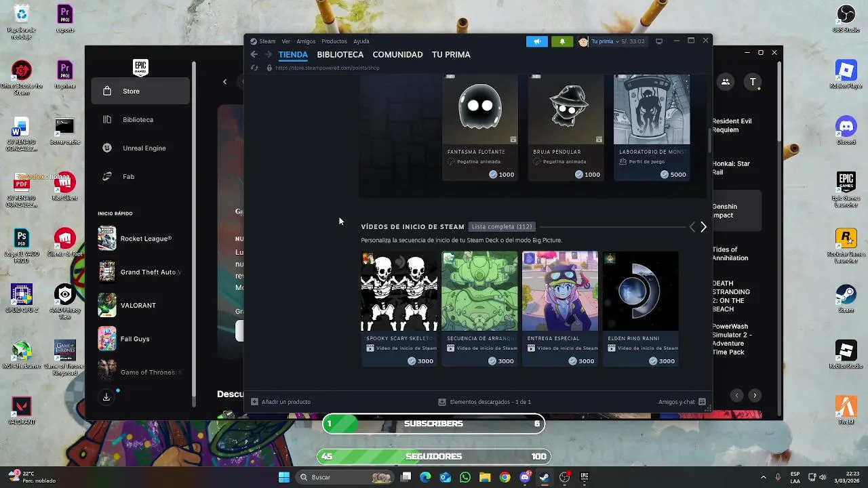Open the Ayuda menu
The height and width of the screenshot is (488, 868).
[361, 41]
